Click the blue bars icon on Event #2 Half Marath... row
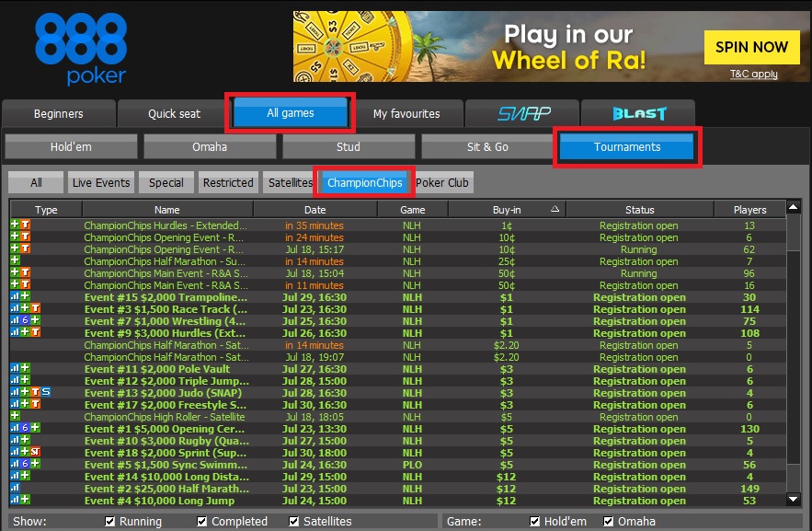 click(15, 488)
